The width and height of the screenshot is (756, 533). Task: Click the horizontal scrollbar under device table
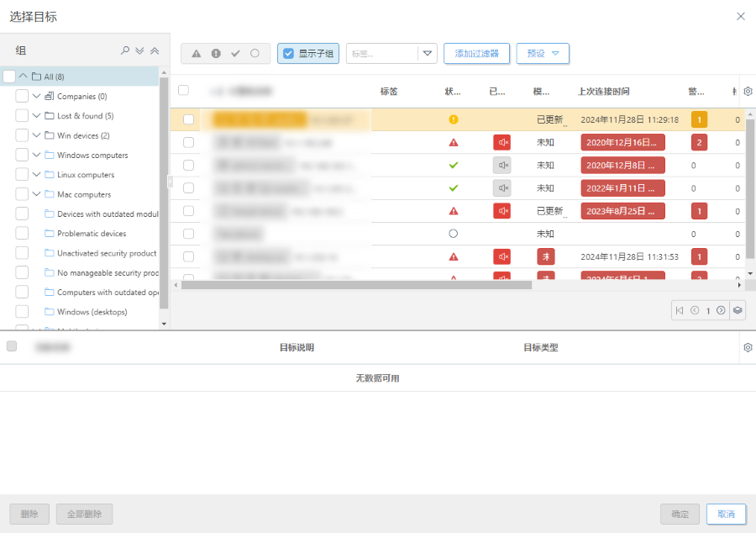pyautogui.click(x=357, y=285)
